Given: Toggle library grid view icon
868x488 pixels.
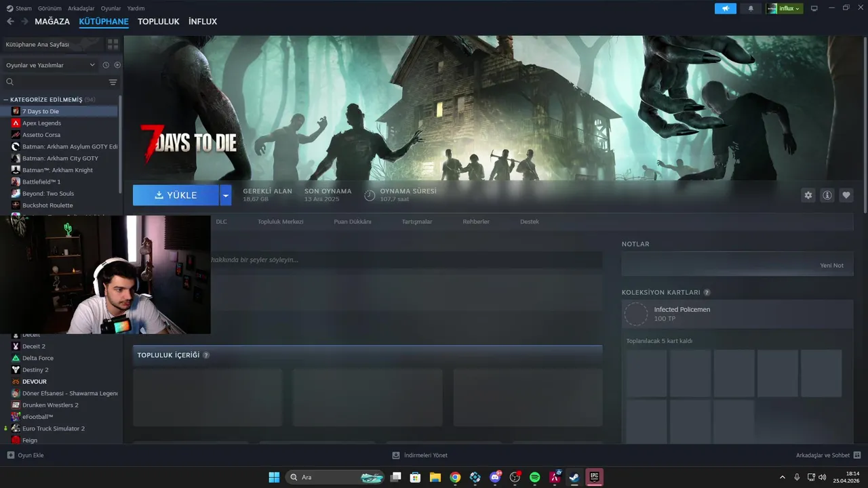Looking at the screenshot, I should [113, 44].
